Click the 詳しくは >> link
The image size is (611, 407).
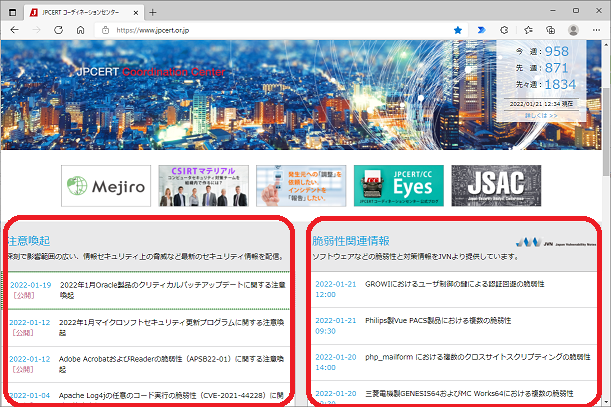pos(541,116)
